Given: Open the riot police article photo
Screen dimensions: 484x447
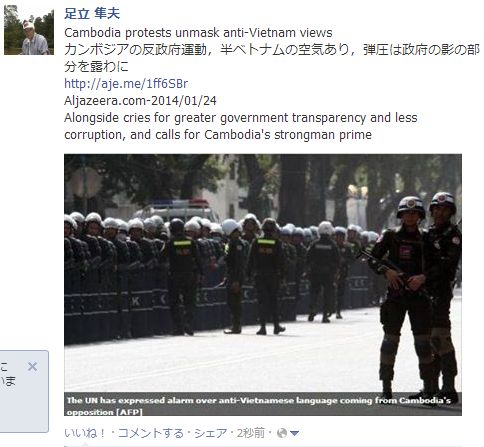Looking at the screenshot, I should coord(263,285).
